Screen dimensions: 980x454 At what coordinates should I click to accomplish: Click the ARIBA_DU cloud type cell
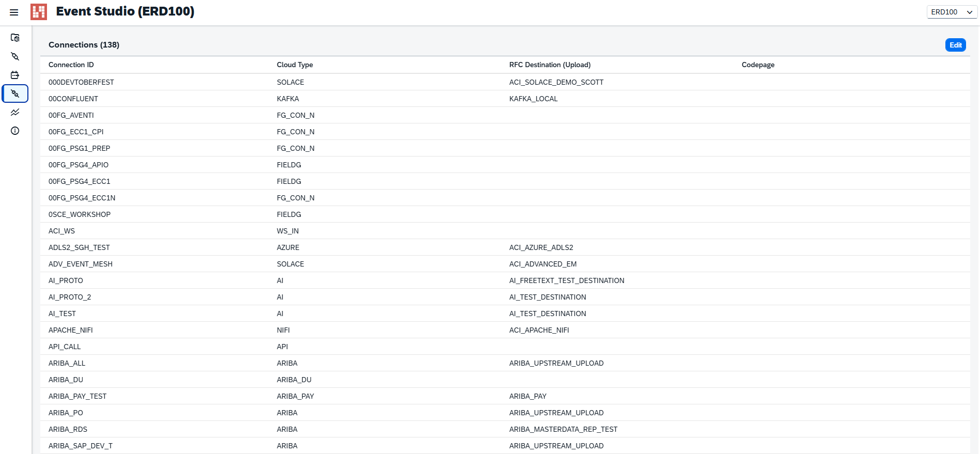point(294,380)
